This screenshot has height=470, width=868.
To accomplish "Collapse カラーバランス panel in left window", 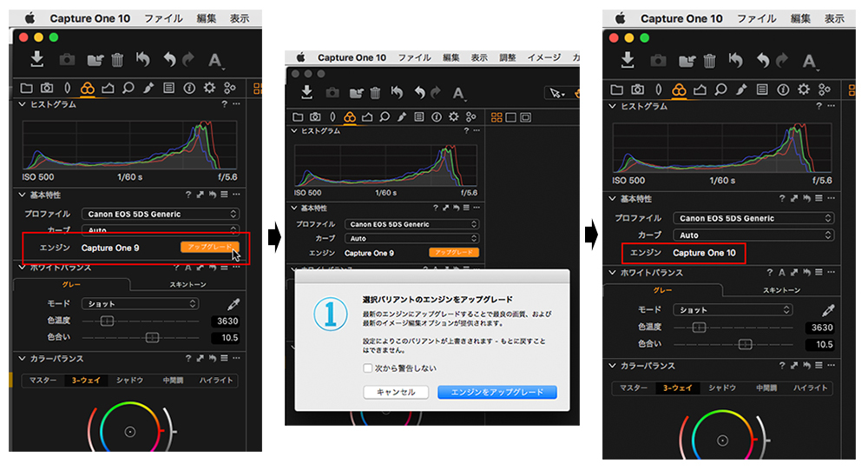I will 23,359.
